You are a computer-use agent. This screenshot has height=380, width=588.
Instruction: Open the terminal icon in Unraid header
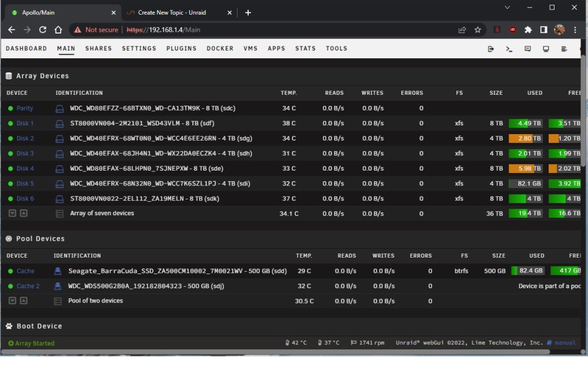509,49
